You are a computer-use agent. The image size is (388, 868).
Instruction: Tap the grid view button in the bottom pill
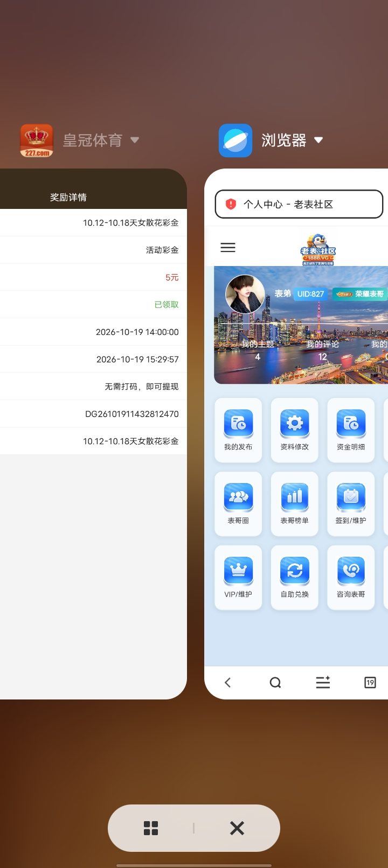point(151,828)
